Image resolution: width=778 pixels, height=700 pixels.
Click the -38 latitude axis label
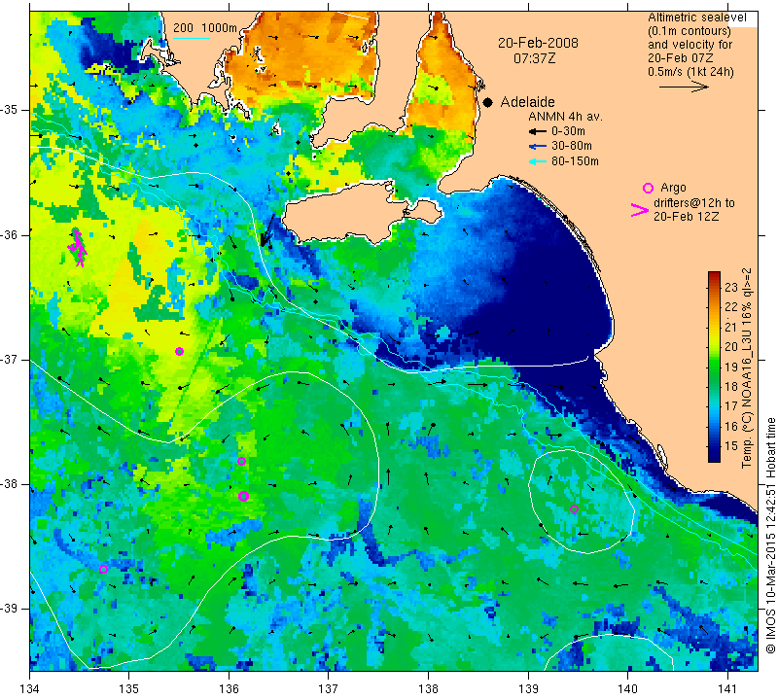click(x=9, y=484)
